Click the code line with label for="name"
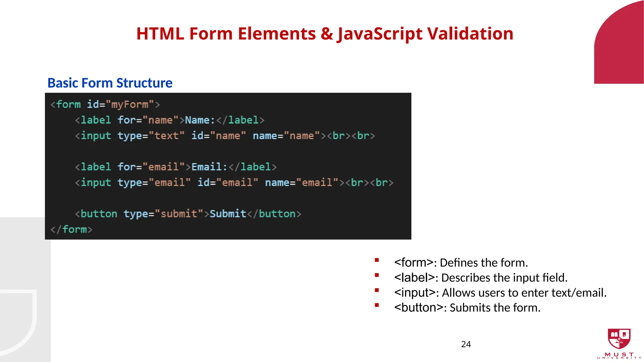This screenshot has width=644, height=362. (x=170, y=120)
